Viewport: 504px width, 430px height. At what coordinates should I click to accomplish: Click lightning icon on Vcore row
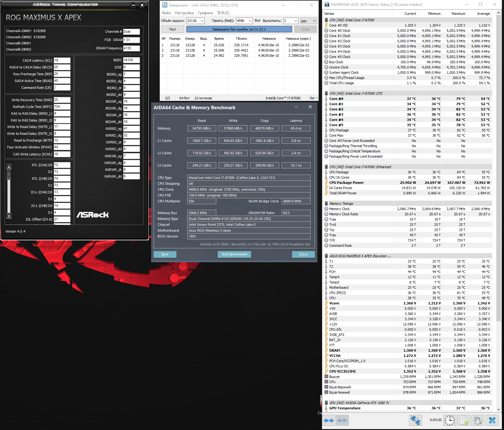pyautogui.click(x=326, y=303)
